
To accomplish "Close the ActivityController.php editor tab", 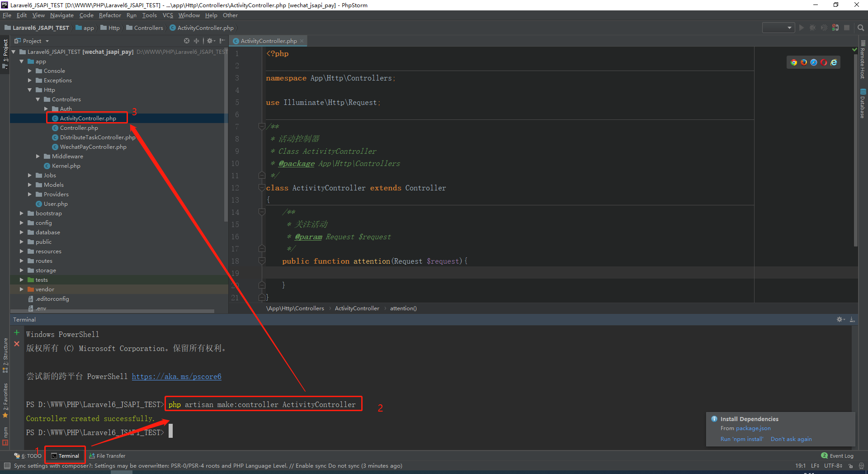I will [x=302, y=41].
